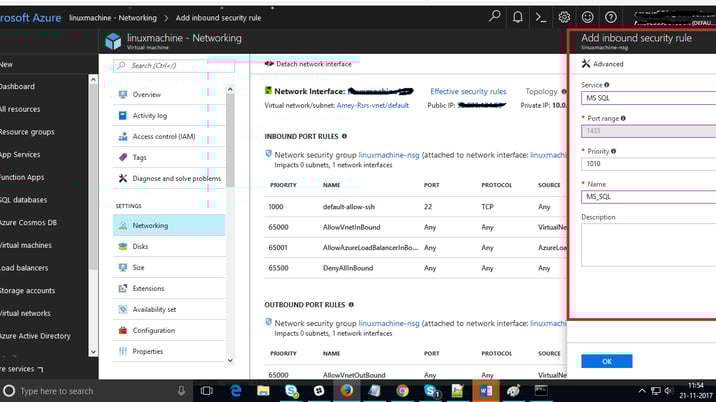Image resolution: width=716 pixels, height=402 pixels.
Task: Launch Cloud Shell from the top bar
Action: (541, 17)
